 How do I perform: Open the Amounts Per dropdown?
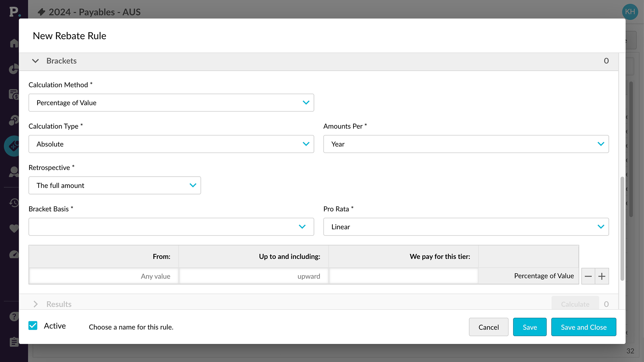click(x=466, y=144)
